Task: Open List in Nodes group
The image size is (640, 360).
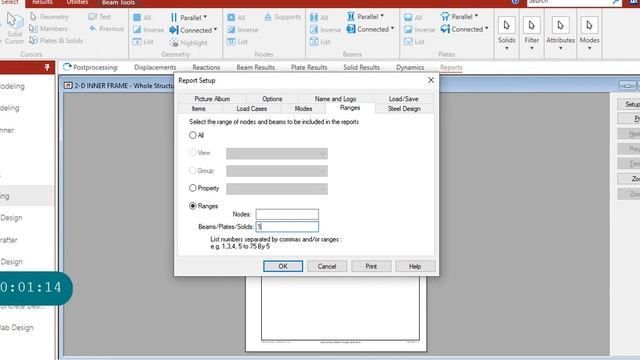Action: (237, 42)
